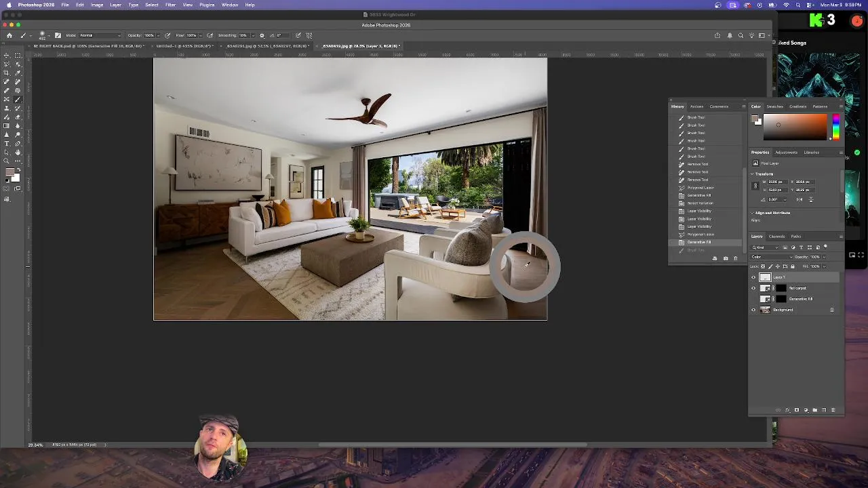
Task: Open the layer filter Kind dropdown
Action: coord(765,247)
